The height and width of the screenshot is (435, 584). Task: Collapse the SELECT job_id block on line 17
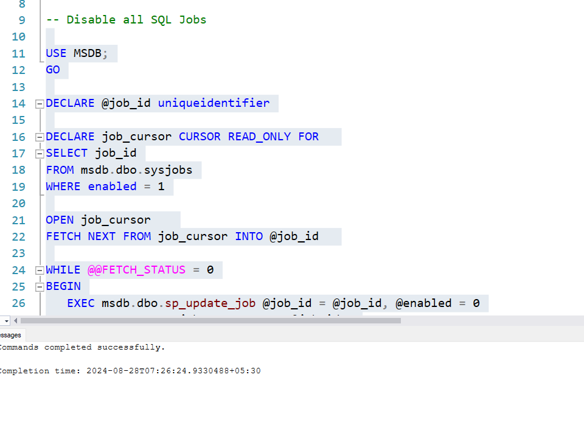[x=39, y=154]
